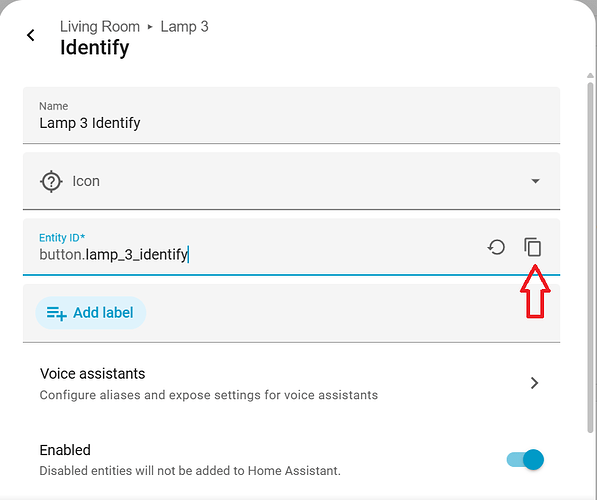597x500 pixels.
Task: Add a label to this entity
Action: (x=91, y=313)
